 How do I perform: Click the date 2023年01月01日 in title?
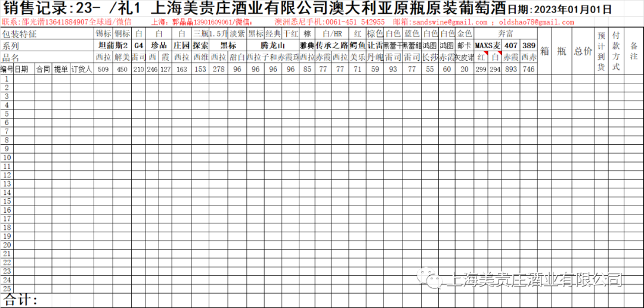[x=573, y=10]
